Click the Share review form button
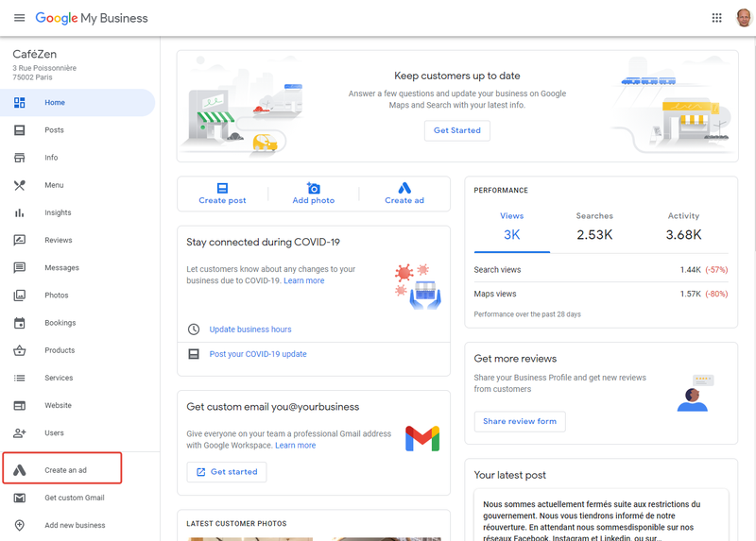756x541 pixels. (520, 421)
